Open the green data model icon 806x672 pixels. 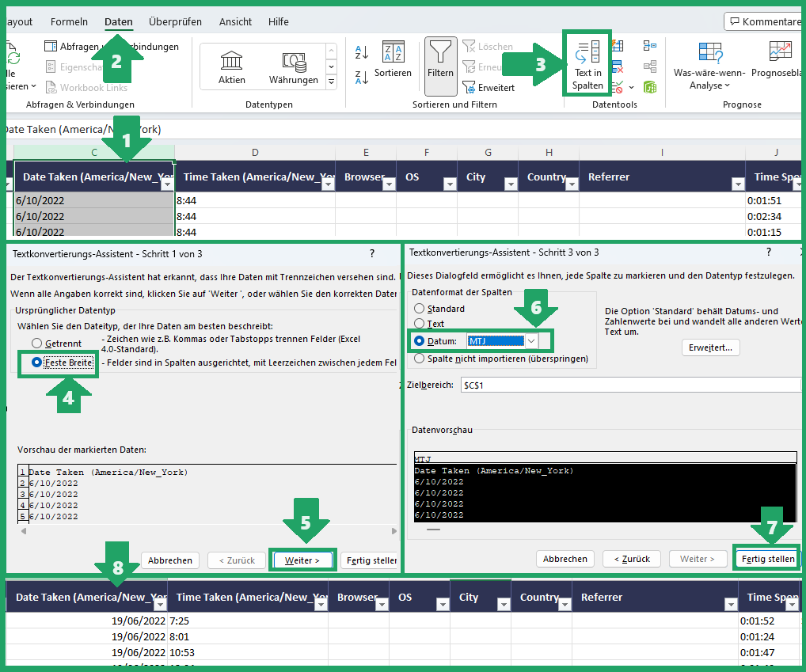tap(650, 87)
